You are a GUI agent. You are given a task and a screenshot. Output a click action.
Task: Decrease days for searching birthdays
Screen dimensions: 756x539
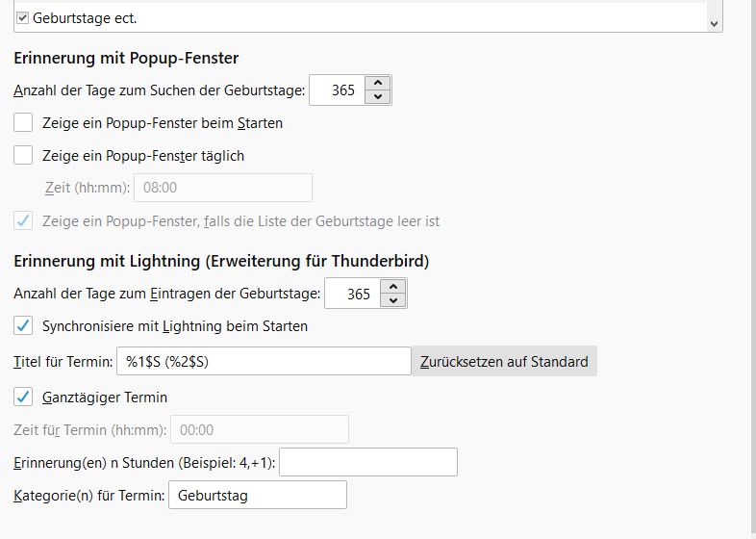[378, 97]
